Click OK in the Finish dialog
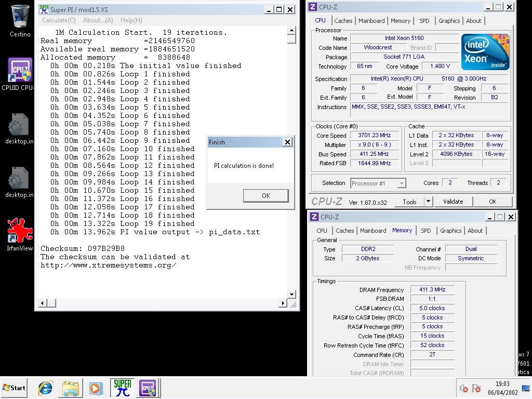Screen dimensions: 532x399 tap(266, 196)
